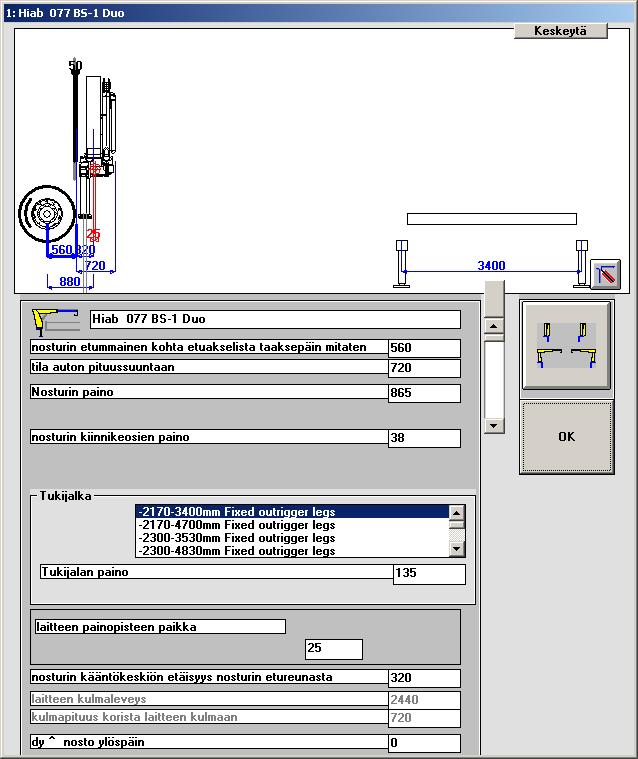Click the tila auton pituussuuntaan value 720
The image size is (638, 759).
click(x=424, y=368)
